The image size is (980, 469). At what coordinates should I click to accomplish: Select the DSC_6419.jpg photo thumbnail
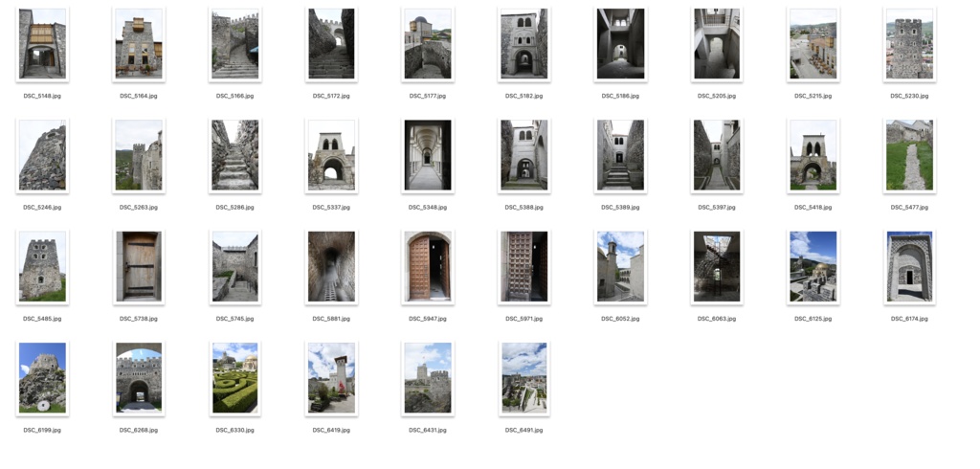point(331,378)
